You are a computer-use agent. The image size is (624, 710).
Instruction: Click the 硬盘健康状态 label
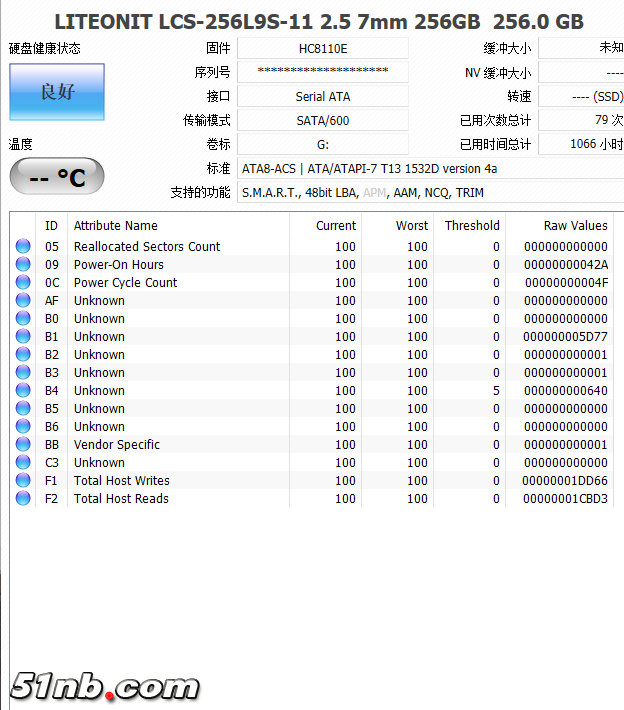point(44,48)
